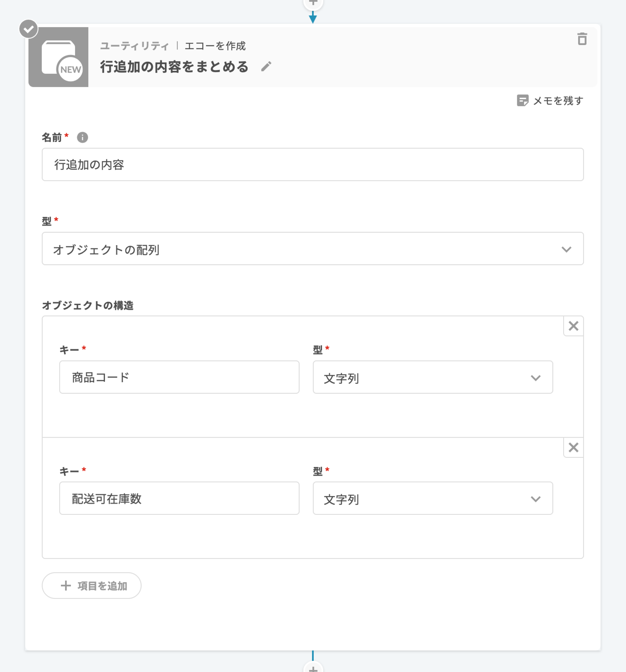Open the 型 dropdown for 配送可在庫数
Viewport: 626px width, 672px height.
tap(432, 498)
